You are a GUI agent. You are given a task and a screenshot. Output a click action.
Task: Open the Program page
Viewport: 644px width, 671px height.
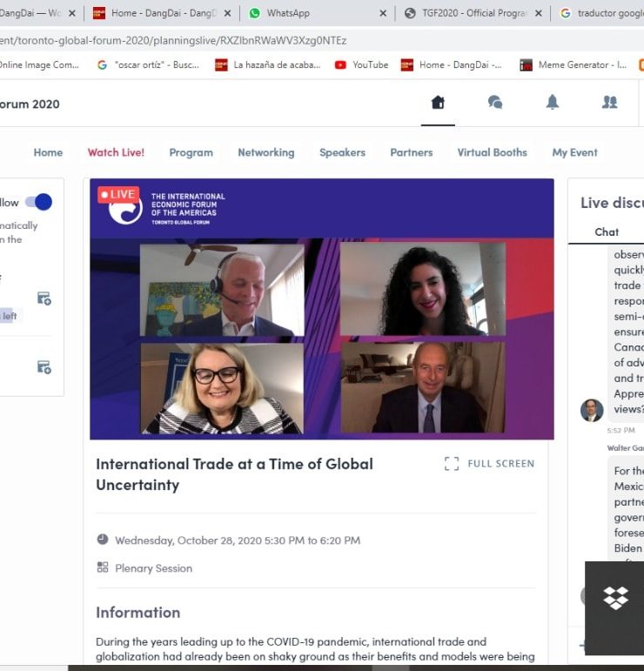(x=191, y=153)
